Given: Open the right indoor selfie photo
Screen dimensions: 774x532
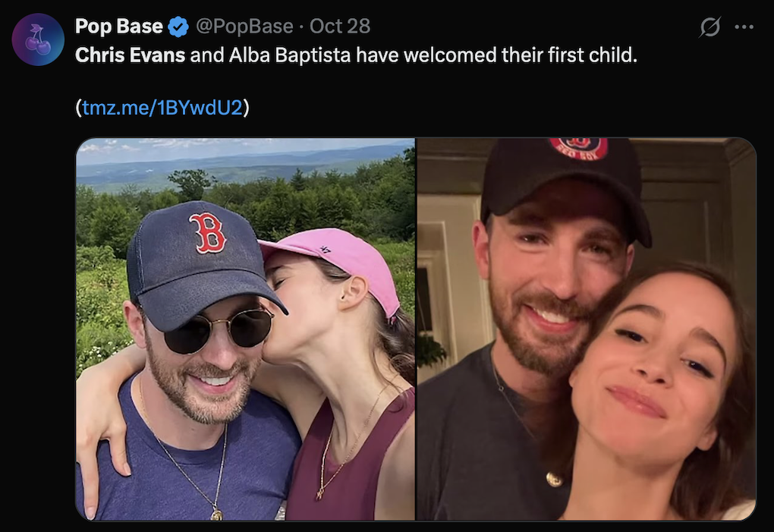Looking at the screenshot, I should (x=586, y=329).
